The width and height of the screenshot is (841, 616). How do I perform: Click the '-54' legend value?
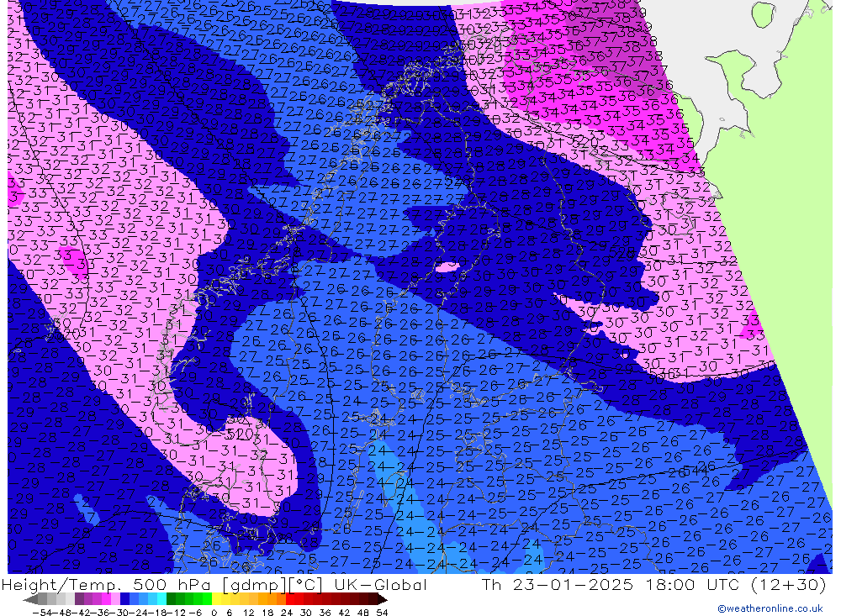42,613
